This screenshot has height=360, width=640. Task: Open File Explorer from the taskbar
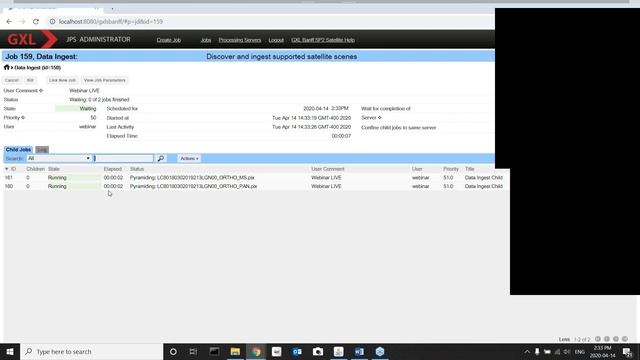[x=235, y=351]
